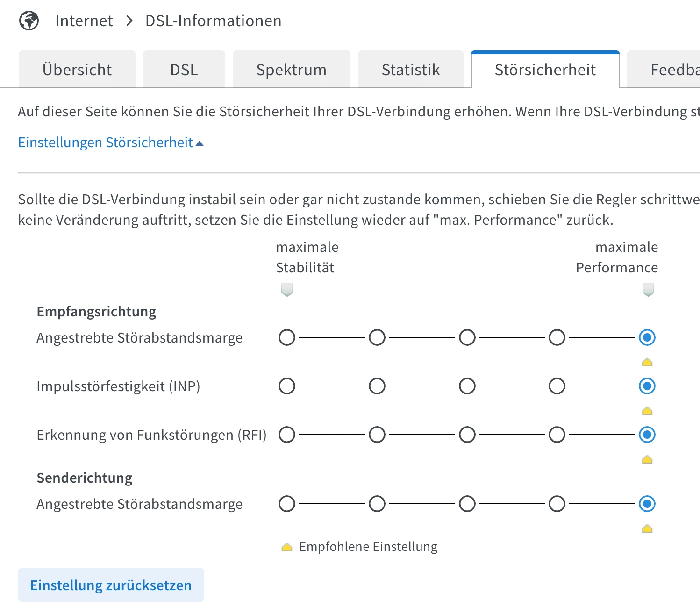
Task: Click the gray maximale Stabilität marker
Action: (287, 289)
